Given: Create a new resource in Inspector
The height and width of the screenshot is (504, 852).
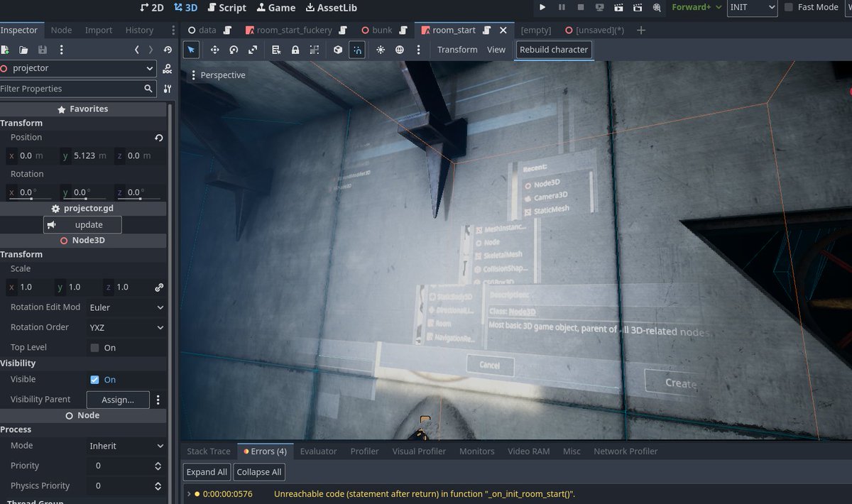Looking at the screenshot, I should [x=6, y=50].
